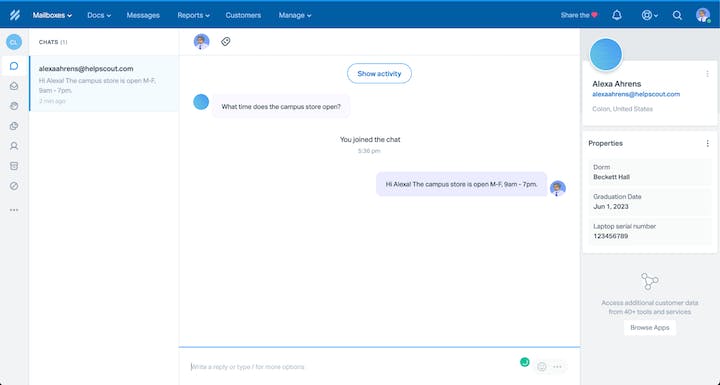The height and width of the screenshot is (385, 720).
Task: Click the third sidebar icon below envelope
Action: pyautogui.click(x=14, y=106)
